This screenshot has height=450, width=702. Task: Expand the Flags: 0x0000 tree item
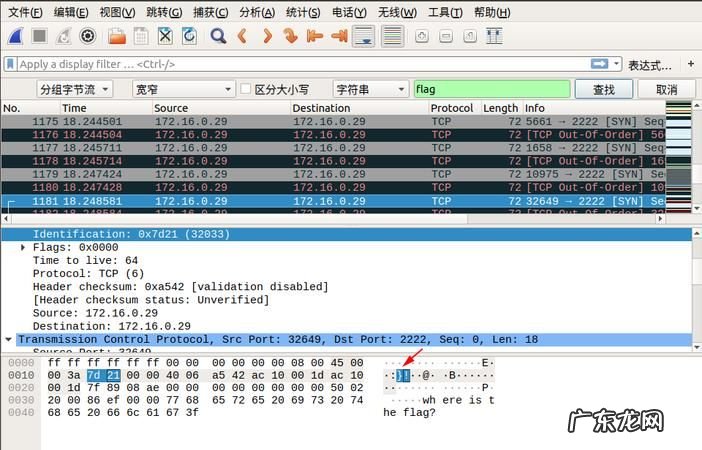pyautogui.click(x=23, y=247)
